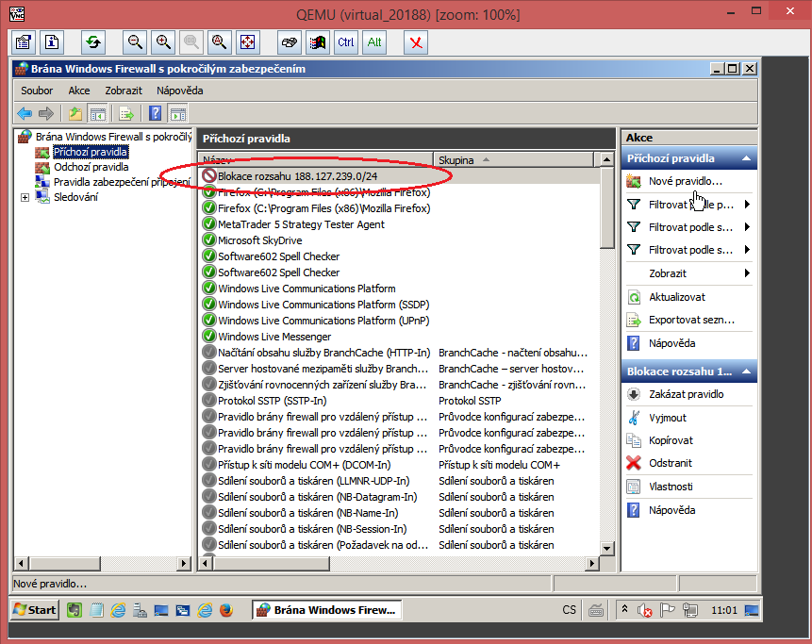
Task: Click tree pane scroll right arrow
Action: pyautogui.click(x=184, y=563)
